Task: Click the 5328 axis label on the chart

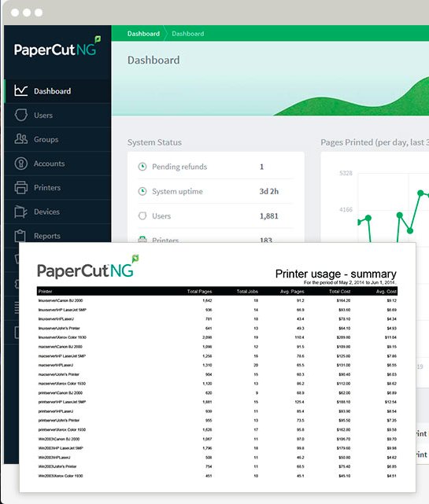Action: click(x=346, y=173)
